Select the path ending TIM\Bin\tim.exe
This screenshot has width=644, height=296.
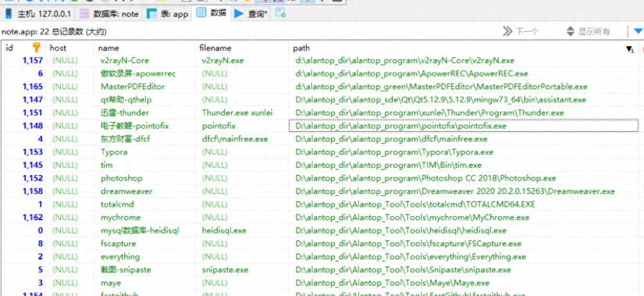coord(388,165)
